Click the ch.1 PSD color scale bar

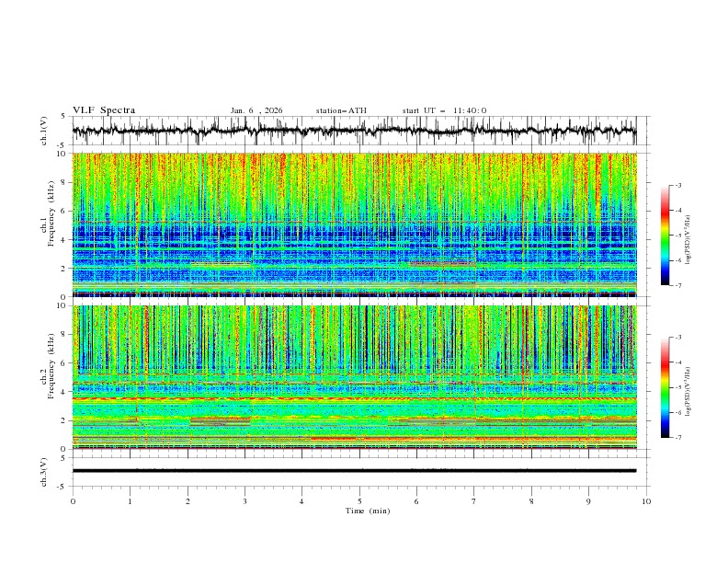[x=665, y=236]
